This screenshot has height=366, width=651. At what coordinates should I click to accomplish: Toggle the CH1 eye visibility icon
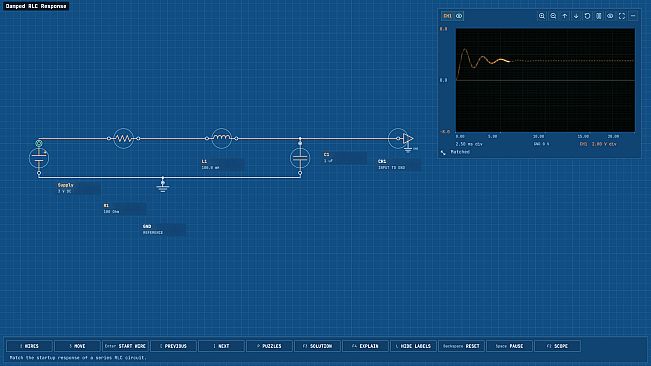[x=459, y=16]
